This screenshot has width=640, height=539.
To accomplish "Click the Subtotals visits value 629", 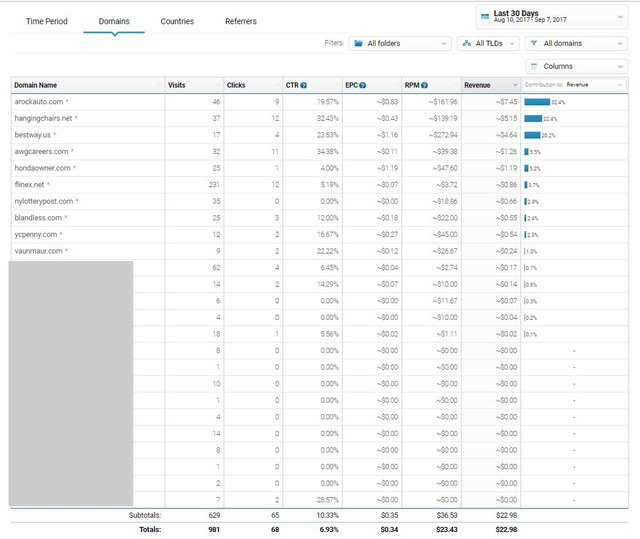I will (x=214, y=515).
